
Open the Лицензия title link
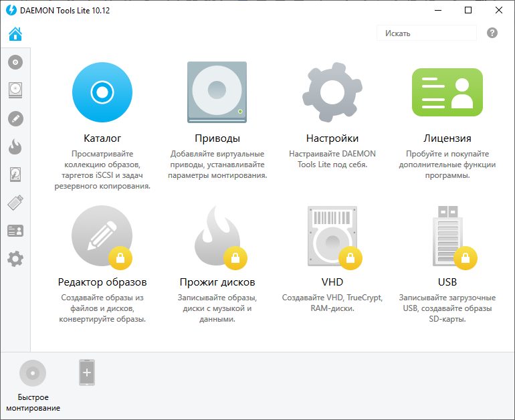pos(447,138)
